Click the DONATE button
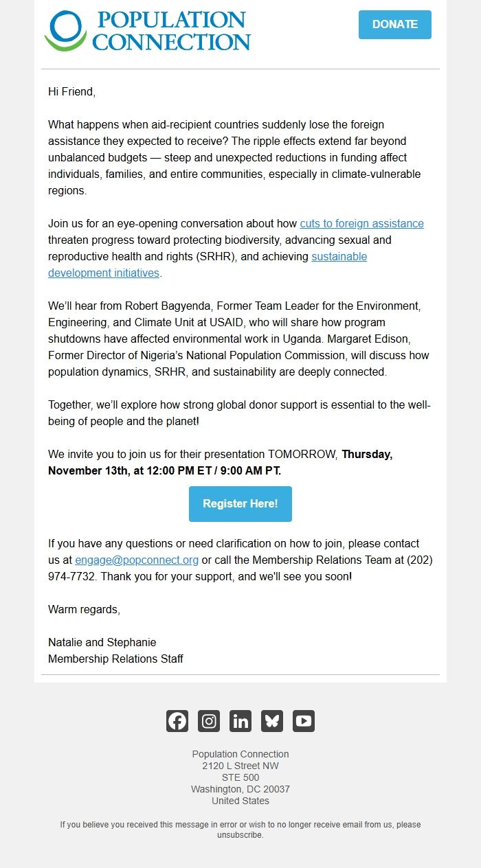 pyautogui.click(x=394, y=24)
